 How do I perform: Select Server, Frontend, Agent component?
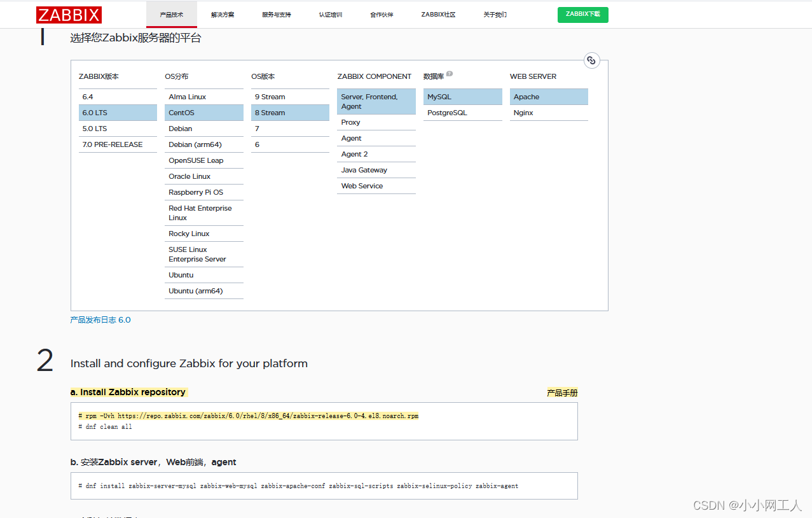[x=376, y=101]
